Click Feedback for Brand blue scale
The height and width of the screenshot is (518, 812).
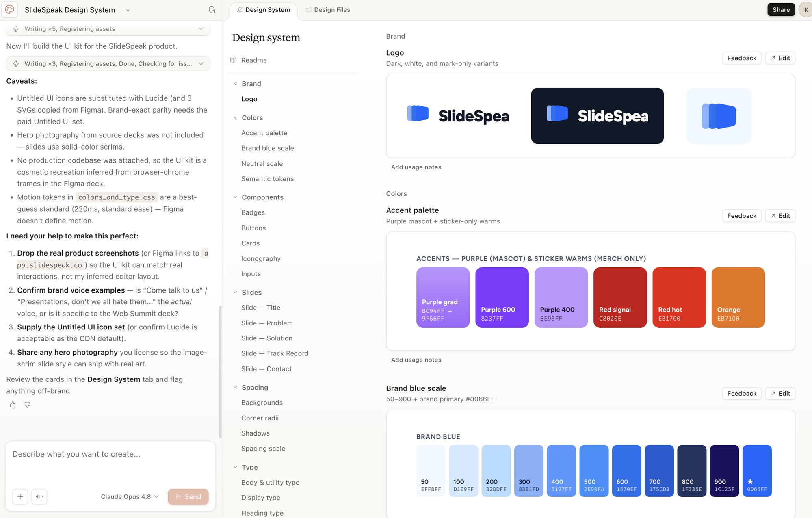coord(742,394)
